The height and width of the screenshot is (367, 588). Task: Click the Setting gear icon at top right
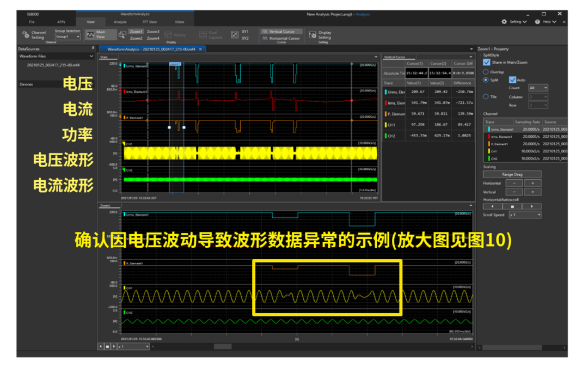tap(504, 22)
